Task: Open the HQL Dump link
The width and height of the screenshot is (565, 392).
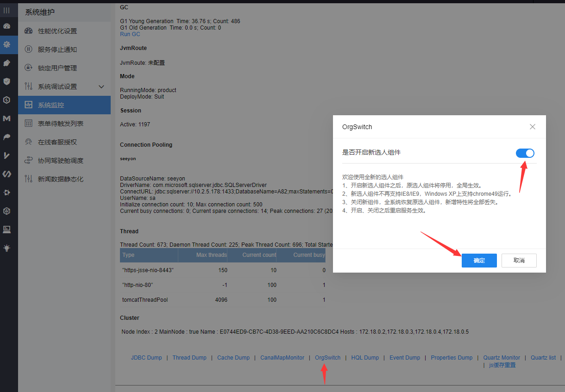Action: coord(365,358)
